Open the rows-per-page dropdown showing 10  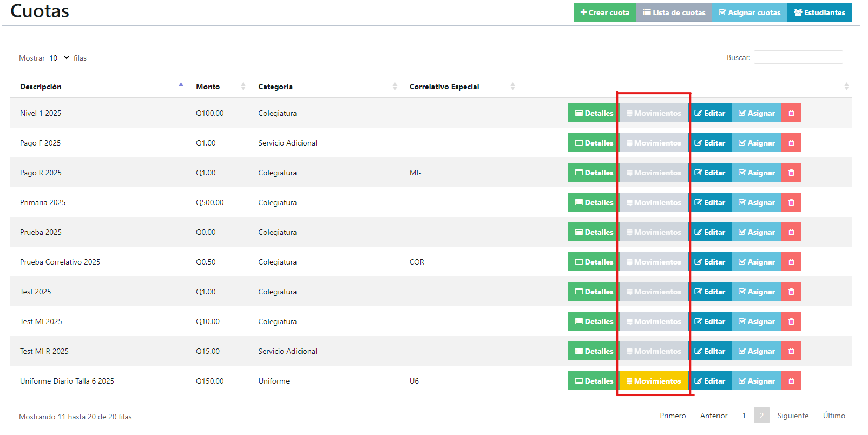pyautogui.click(x=59, y=58)
